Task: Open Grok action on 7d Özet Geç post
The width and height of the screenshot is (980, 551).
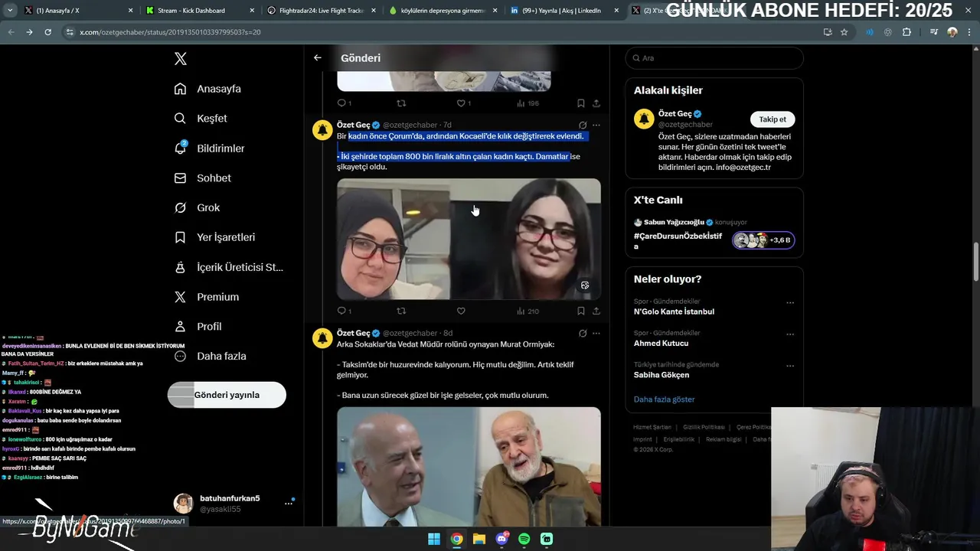Action: point(583,125)
